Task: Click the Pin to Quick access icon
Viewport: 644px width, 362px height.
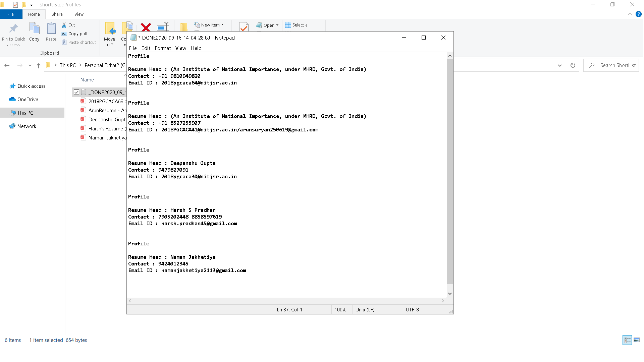Action: 13,29
